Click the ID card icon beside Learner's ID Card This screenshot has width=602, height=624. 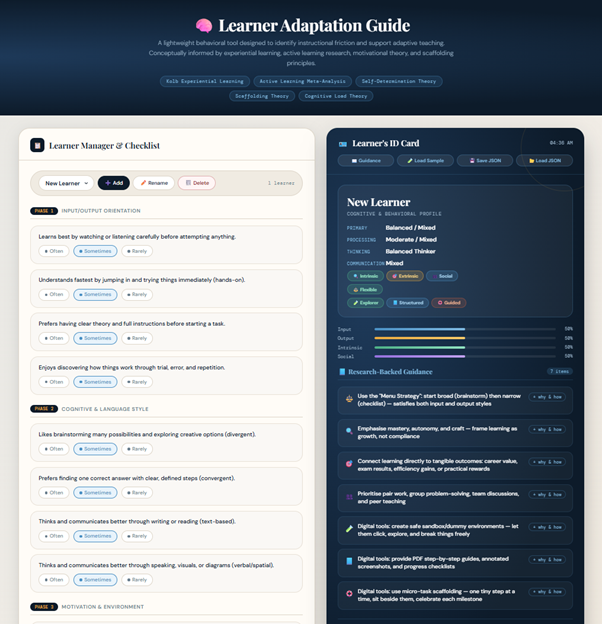point(343,144)
